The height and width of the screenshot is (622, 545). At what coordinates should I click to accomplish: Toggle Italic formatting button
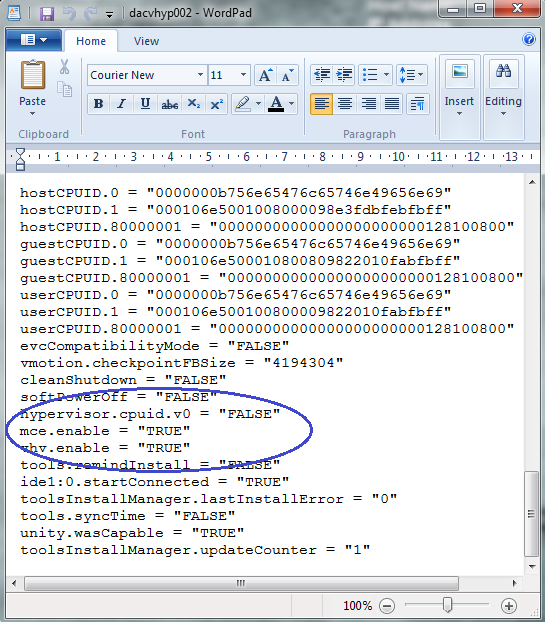[x=121, y=104]
